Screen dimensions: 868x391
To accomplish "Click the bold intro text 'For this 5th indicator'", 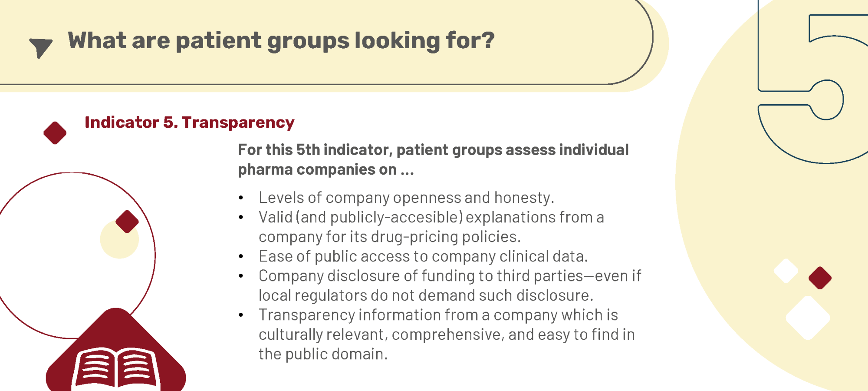I will (433, 159).
